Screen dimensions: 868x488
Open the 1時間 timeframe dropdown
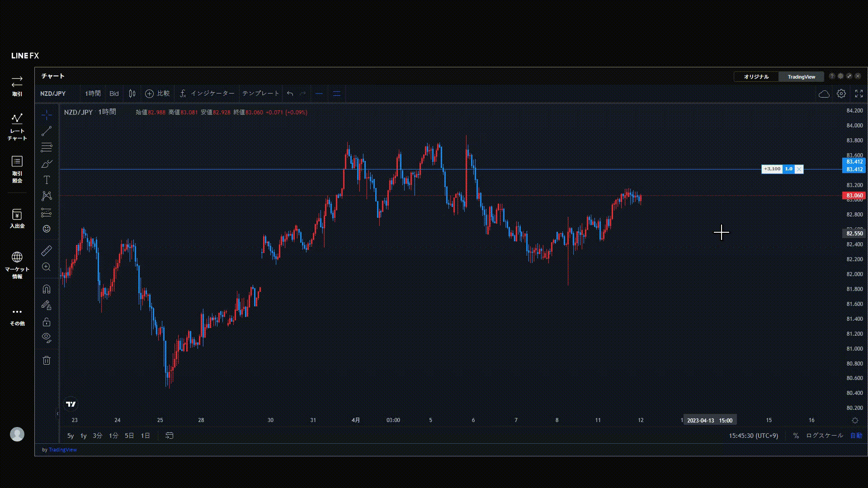(93, 94)
